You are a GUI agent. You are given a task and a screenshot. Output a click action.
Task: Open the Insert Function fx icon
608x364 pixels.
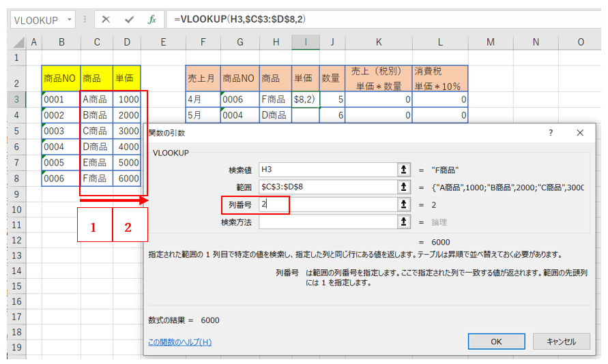[x=152, y=20]
